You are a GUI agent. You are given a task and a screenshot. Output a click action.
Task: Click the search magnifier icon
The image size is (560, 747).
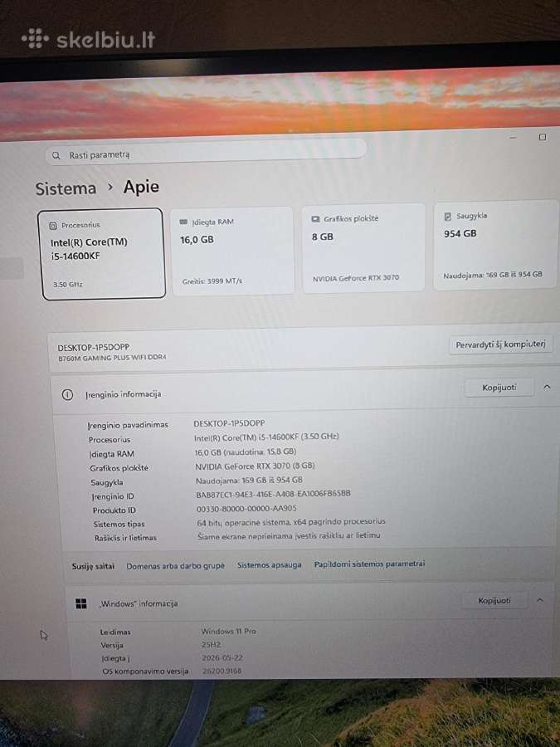pyautogui.click(x=56, y=155)
